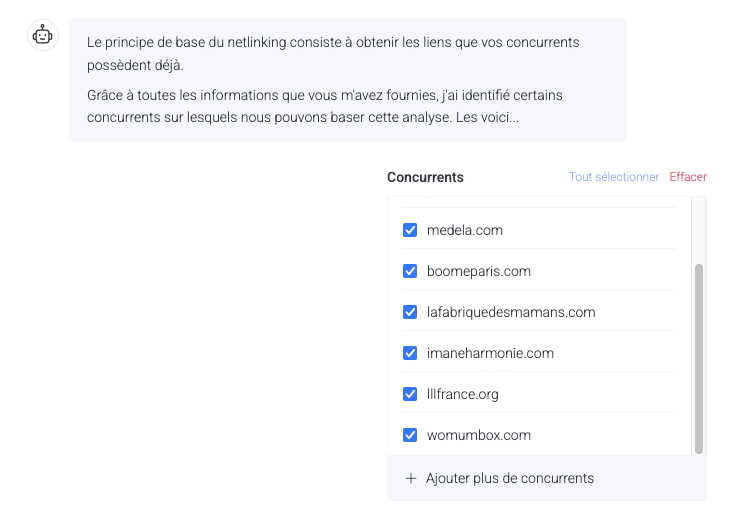Viewport: 736px width, 509px height.
Task: Click the womumbox.com domain text
Action: click(478, 435)
